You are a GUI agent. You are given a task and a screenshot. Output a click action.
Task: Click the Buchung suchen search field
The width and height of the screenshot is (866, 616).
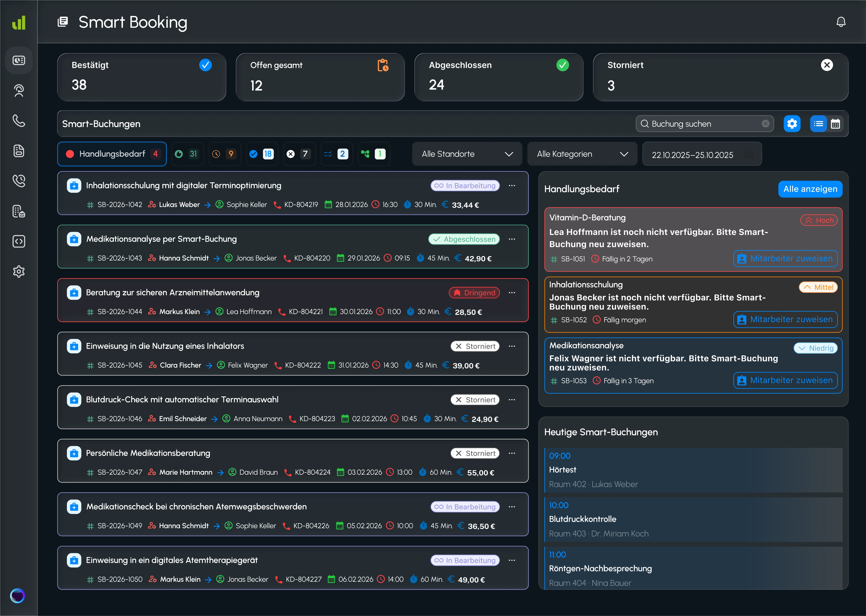(704, 124)
